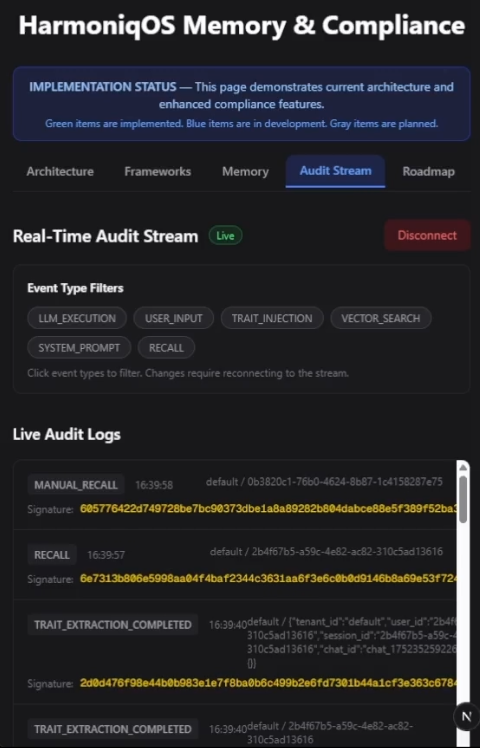Toggle the USER_INPUT event filter

[174, 318]
